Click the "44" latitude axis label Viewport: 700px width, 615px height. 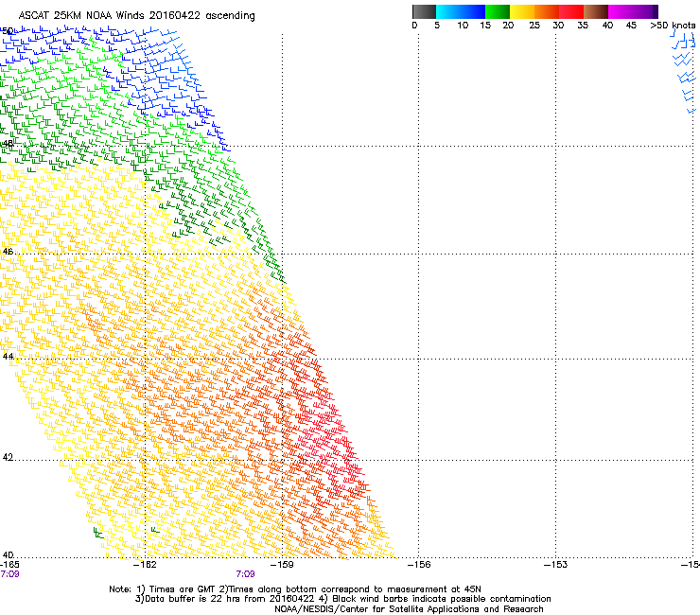(8, 356)
